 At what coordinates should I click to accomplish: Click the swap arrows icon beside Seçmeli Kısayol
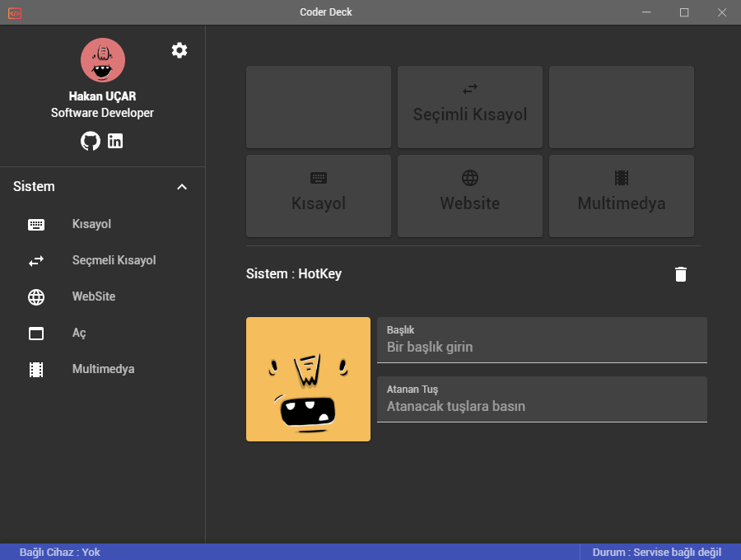(x=36, y=261)
